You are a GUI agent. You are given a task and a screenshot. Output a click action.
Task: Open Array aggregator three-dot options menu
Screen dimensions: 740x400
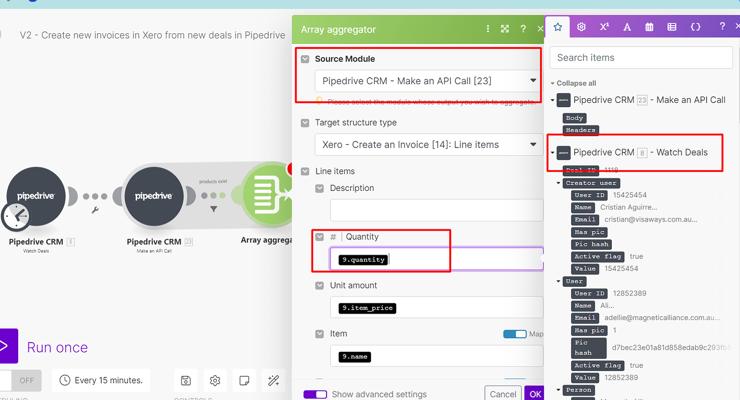tap(488, 29)
